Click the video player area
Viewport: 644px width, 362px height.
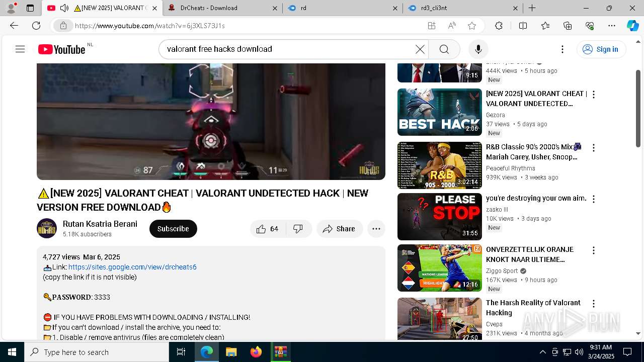coord(211,122)
